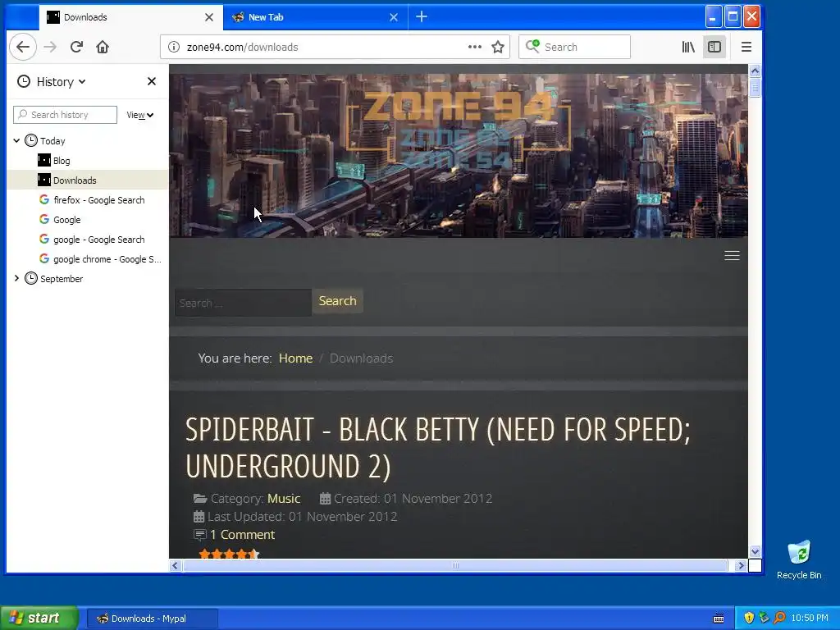Open the Spiderbait - Black Betty article title
The image size is (840, 630).
pyautogui.click(x=438, y=448)
